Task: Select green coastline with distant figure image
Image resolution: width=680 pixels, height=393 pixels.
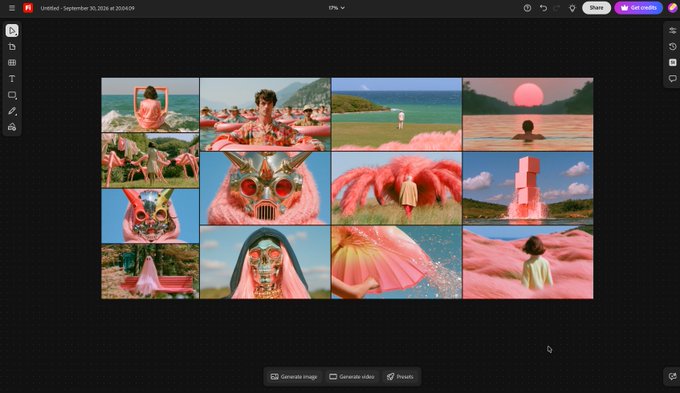Action: coord(396,114)
